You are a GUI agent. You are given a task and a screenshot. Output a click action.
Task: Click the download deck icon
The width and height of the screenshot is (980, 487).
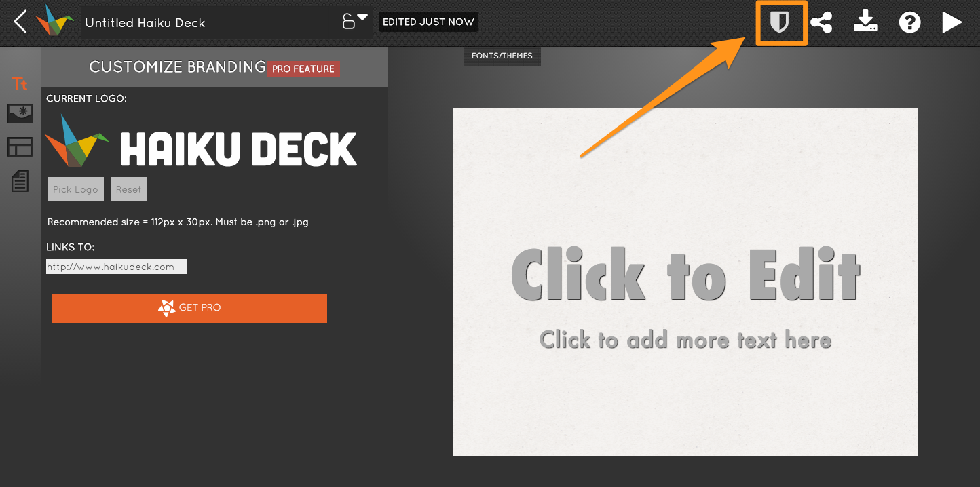pos(865,22)
